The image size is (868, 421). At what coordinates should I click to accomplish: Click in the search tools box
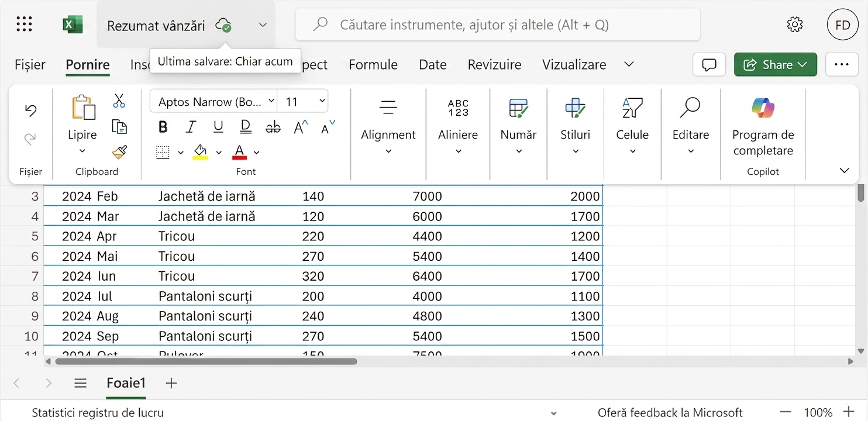(498, 25)
